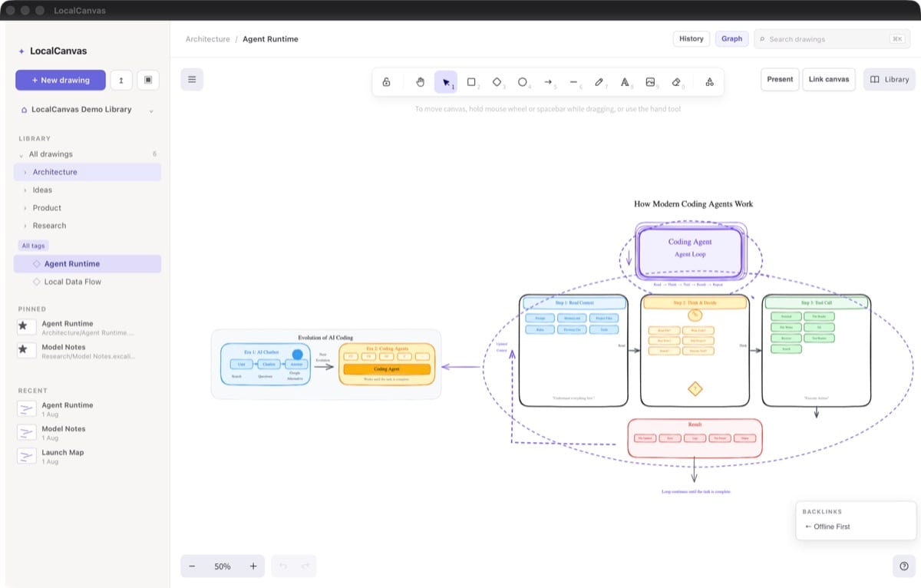Open the canvas hamburger menu
The height and width of the screenshot is (588, 921).
(192, 79)
